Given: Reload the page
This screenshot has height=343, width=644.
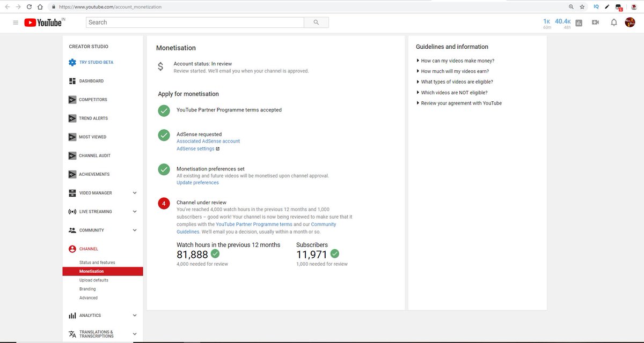Looking at the screenshot, I should pos(29,7).
